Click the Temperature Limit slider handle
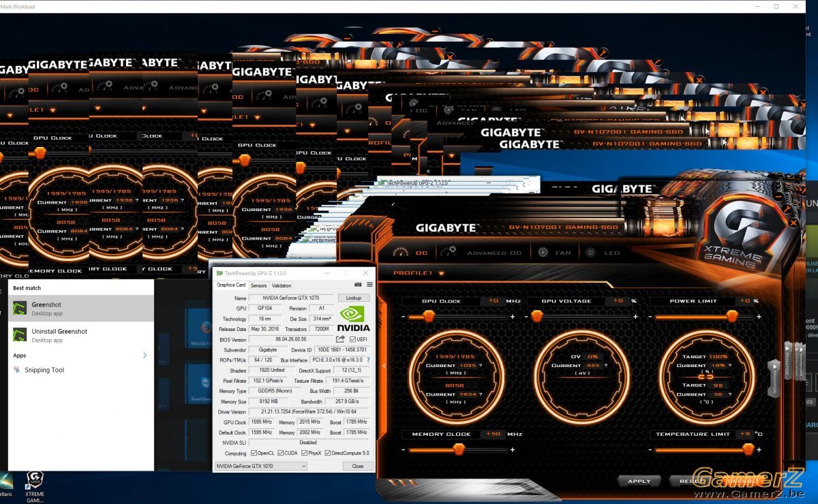 pyautogui.click(x=748, y=450)
